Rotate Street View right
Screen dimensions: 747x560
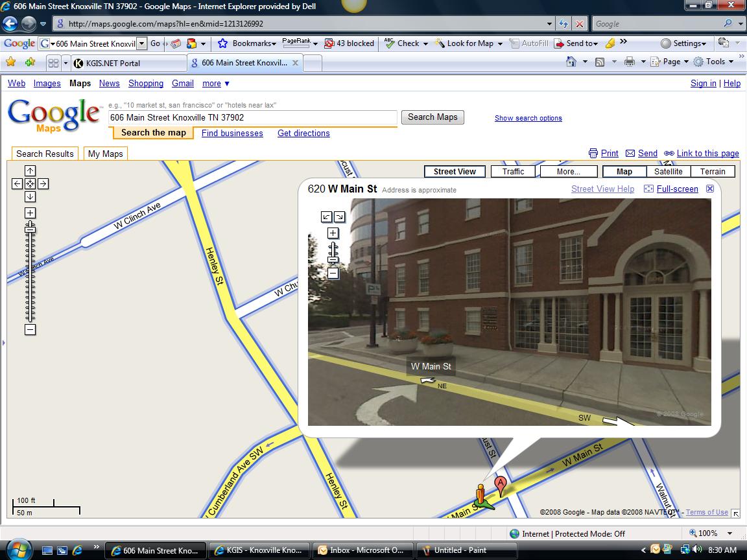(x=339, y=216)
